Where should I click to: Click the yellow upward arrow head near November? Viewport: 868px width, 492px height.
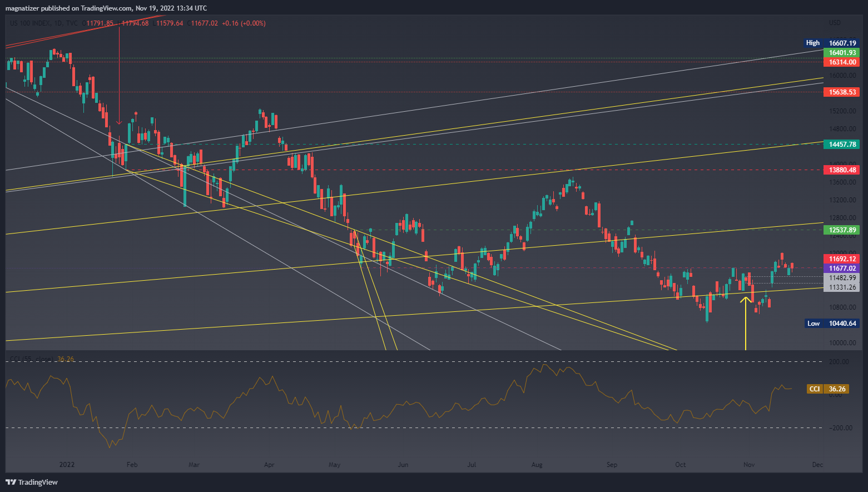[x=746, y=300]
